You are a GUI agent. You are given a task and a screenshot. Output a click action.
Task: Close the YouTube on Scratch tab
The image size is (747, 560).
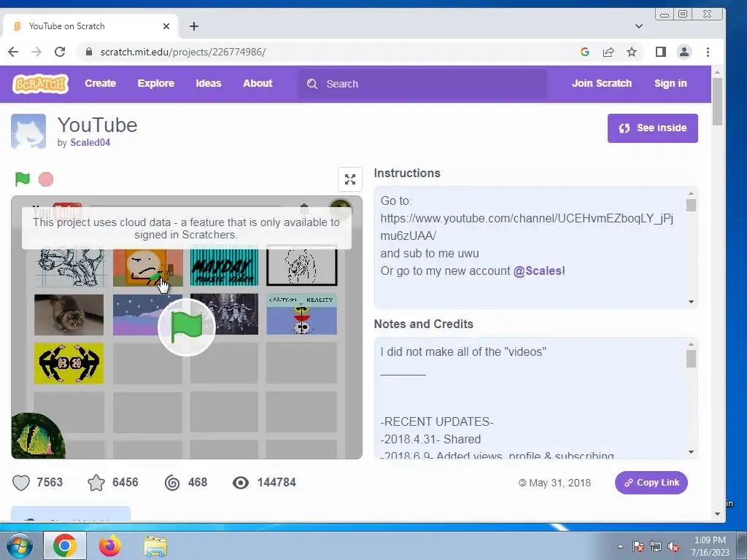[166, 26]
